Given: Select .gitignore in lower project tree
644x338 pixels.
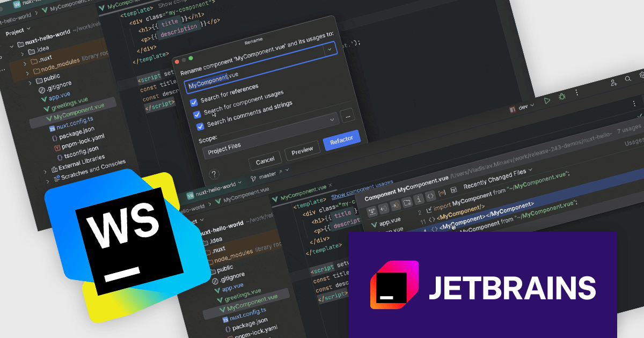Looking at the screenshot, I should [228, 278].
